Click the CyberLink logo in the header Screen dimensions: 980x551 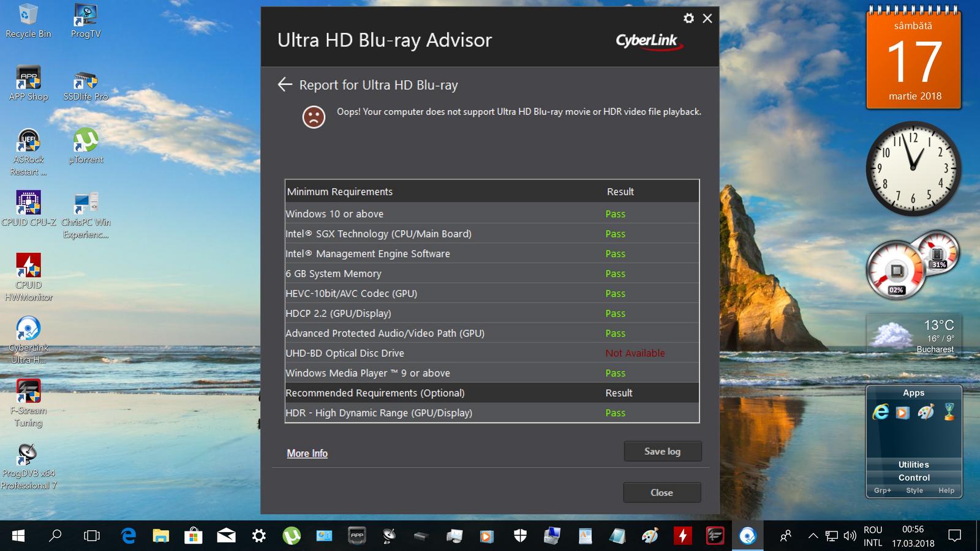648,41
